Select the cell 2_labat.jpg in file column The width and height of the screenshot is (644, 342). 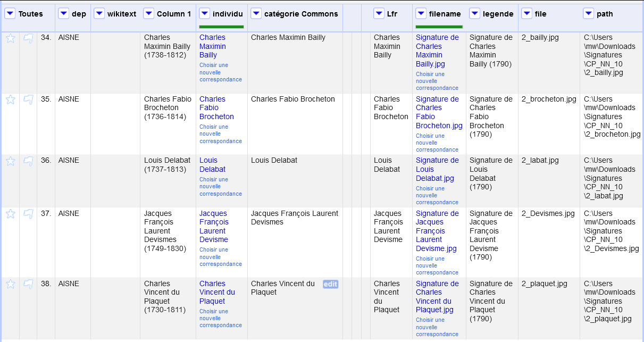549,181
